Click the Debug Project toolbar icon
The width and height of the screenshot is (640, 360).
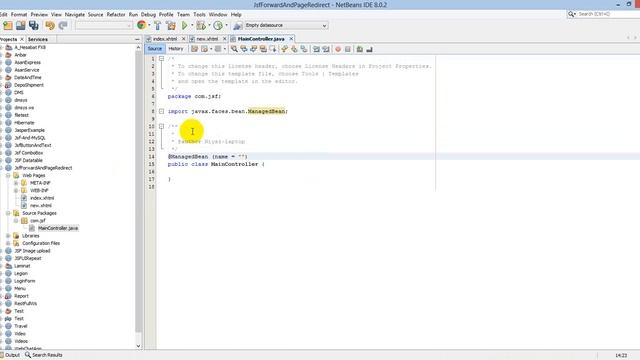click(x=201, y=25)
